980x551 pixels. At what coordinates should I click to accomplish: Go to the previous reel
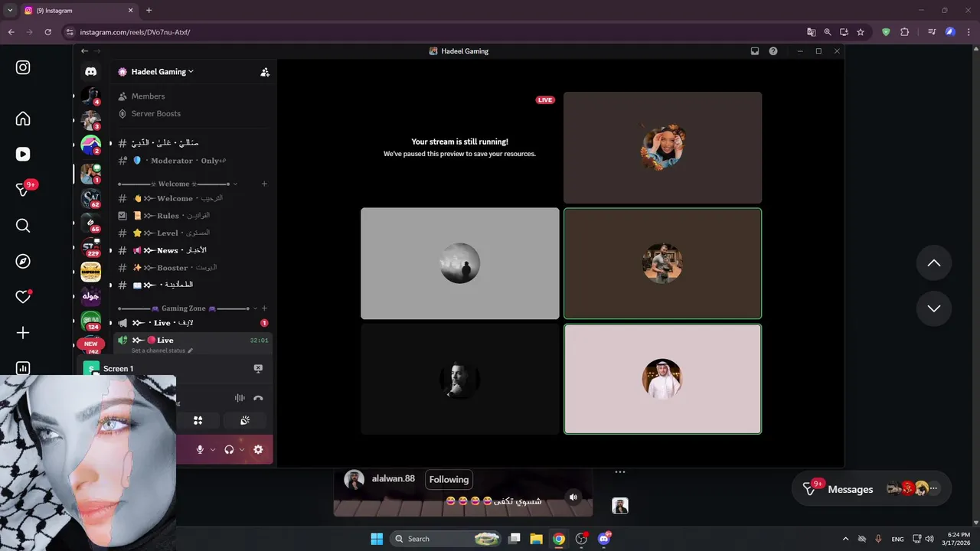[x=934, y=263]
